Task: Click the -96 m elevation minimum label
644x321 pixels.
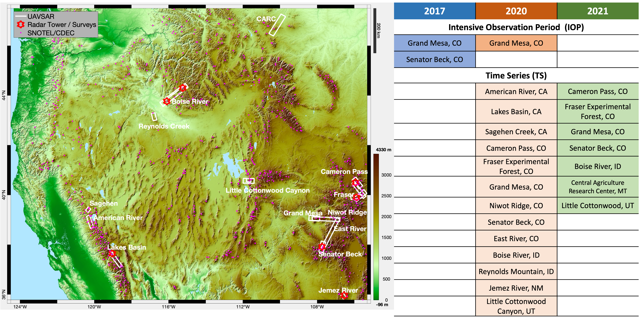Action: point(382,304)
